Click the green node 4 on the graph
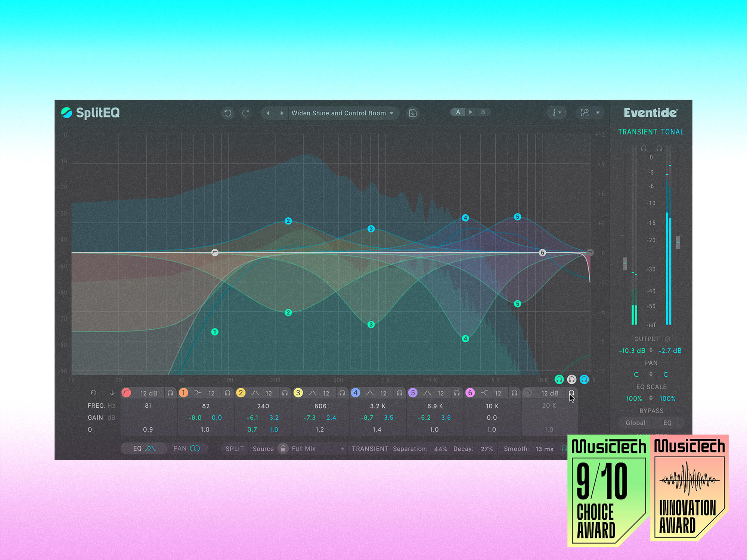747x560 pixels. [x=465, y=339]
